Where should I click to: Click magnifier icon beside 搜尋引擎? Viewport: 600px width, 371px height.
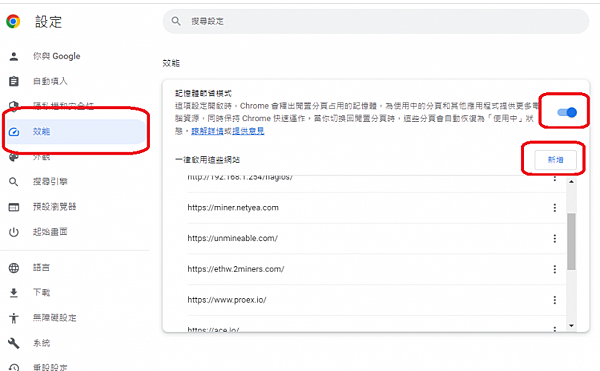[14, 182]
